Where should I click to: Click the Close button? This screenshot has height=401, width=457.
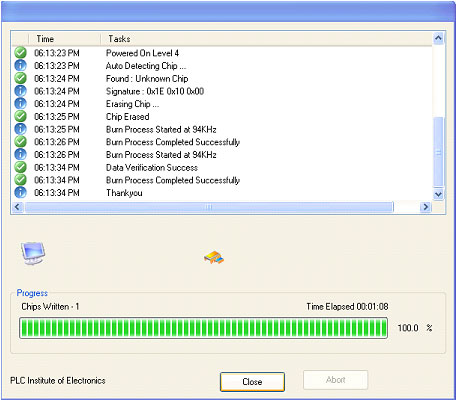pos(252,382)
